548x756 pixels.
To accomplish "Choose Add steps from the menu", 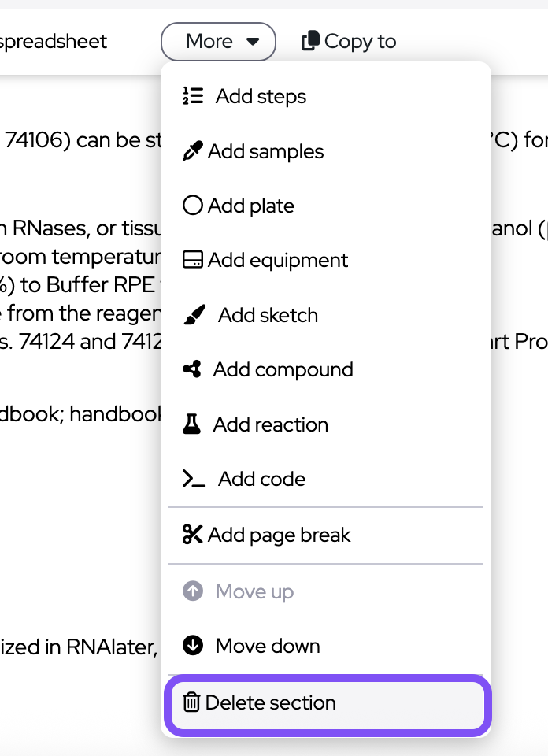I will click(261, 96).
